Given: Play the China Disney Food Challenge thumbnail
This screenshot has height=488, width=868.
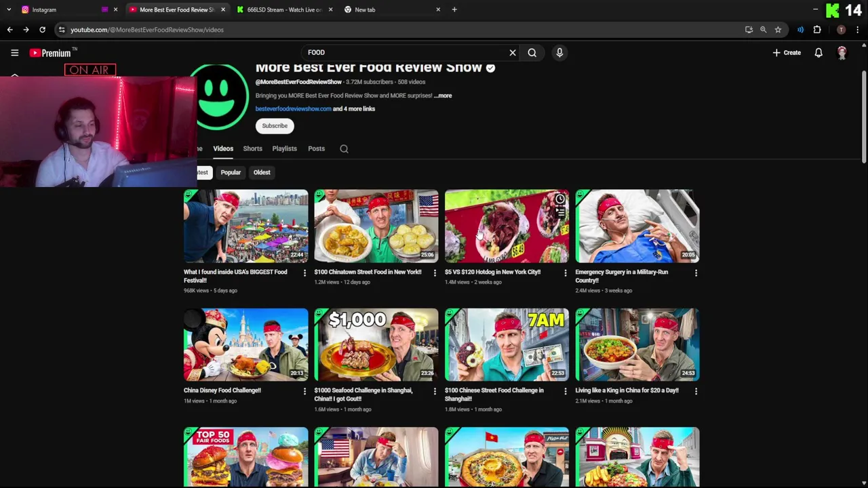Looking at the screenshot, I should coord(245,344).
